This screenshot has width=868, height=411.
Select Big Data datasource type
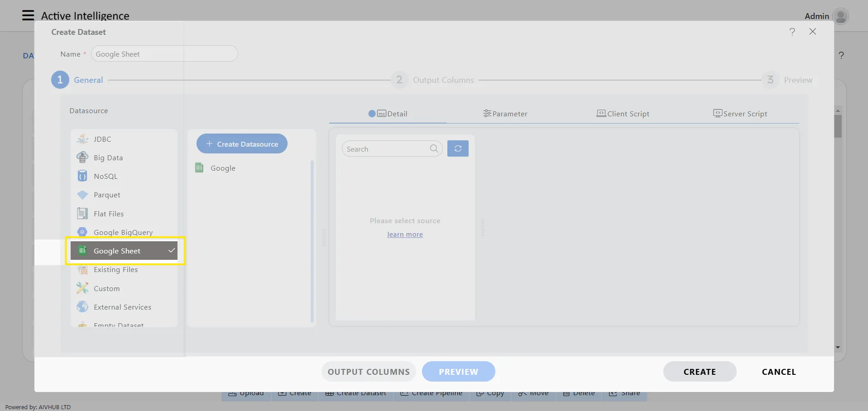[x=124, y=158]
